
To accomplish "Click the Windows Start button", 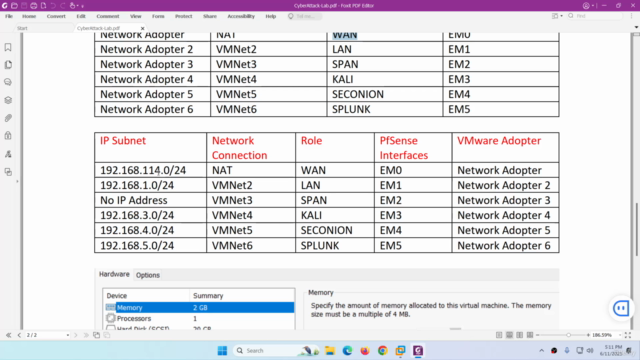I will (x=222, y=351).
